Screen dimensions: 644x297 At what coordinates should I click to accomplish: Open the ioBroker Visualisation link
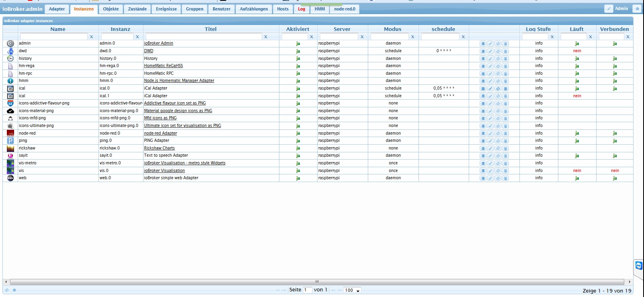164,171
